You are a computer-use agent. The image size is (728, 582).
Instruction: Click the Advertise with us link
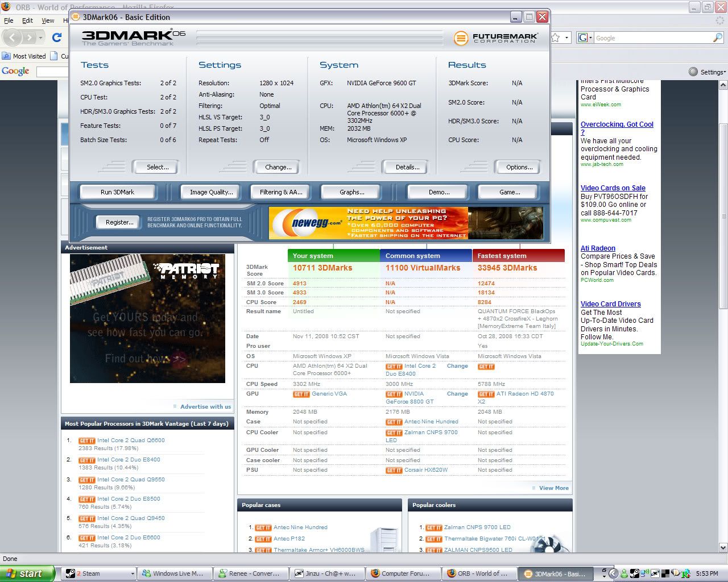(x=205, y=406)
